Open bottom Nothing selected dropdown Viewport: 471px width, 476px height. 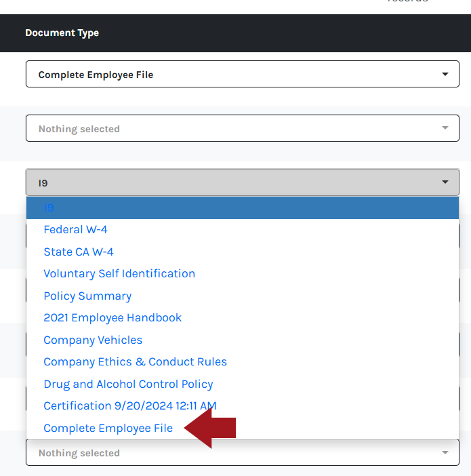pos(243,452)
